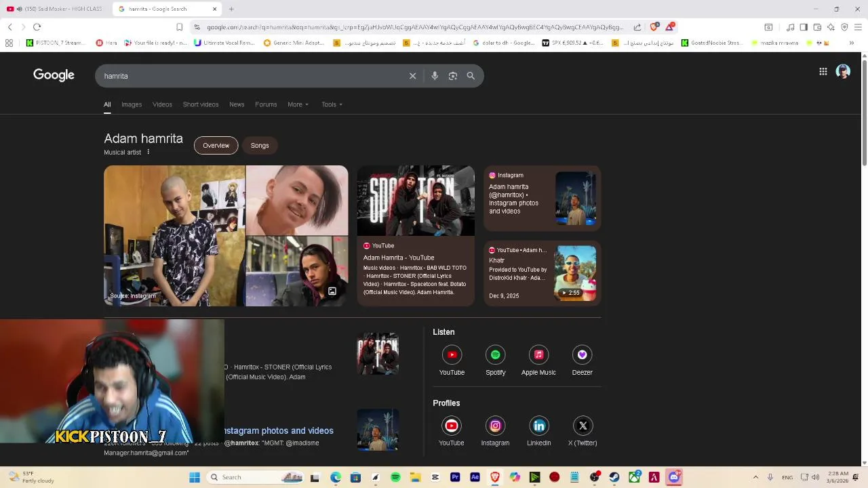
Task: Open the more options dots beside Musical artist
Action: click(x=148, y=152)
